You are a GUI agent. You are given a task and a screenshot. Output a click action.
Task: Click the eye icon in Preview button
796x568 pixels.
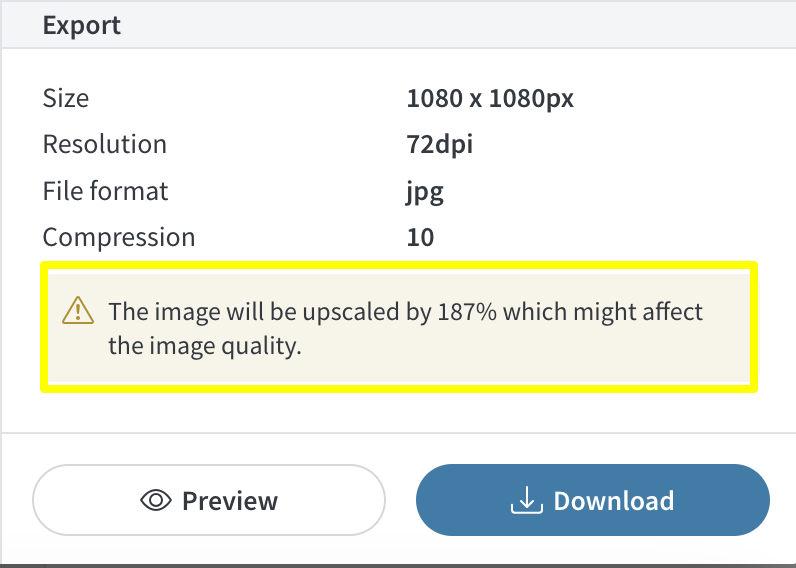(x=156, y=500)
